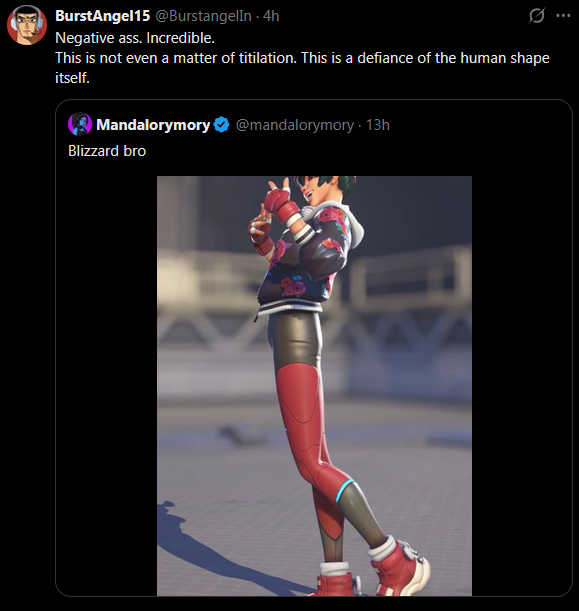The height and width of the screenshot is (611, 579).
Task: Click the 13h quoted-post timestamp
Action: pos(378,125)
